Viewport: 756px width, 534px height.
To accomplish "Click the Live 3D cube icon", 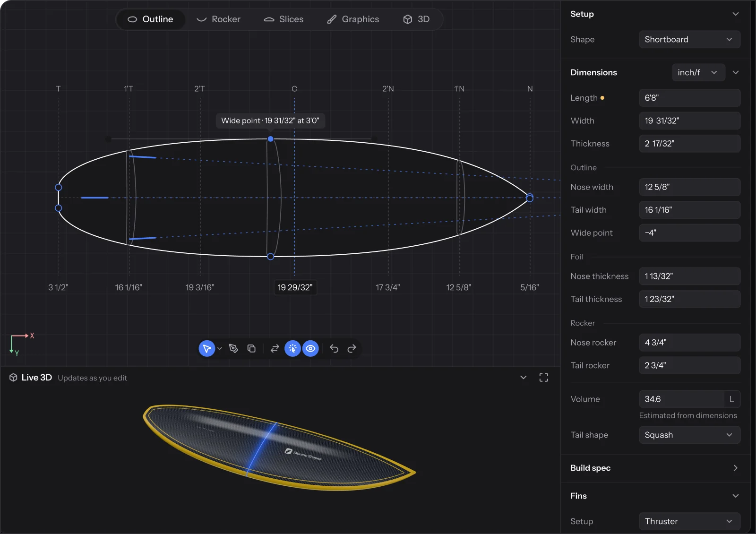I will tap(13, 378).
